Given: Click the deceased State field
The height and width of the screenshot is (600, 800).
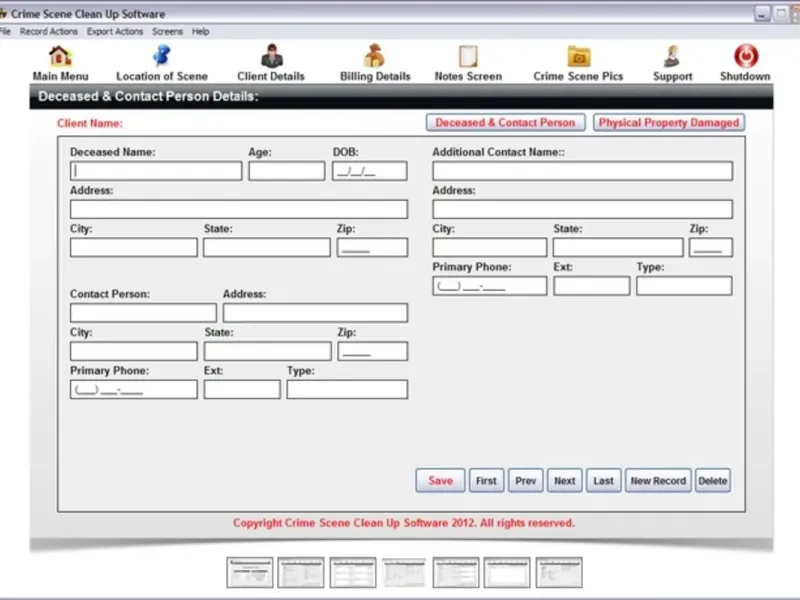Looking at the screenshot, I should 267,247.
